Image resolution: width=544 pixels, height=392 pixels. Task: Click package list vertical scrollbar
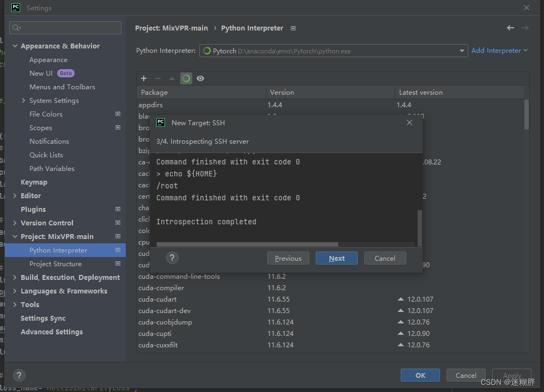(527, 114)
